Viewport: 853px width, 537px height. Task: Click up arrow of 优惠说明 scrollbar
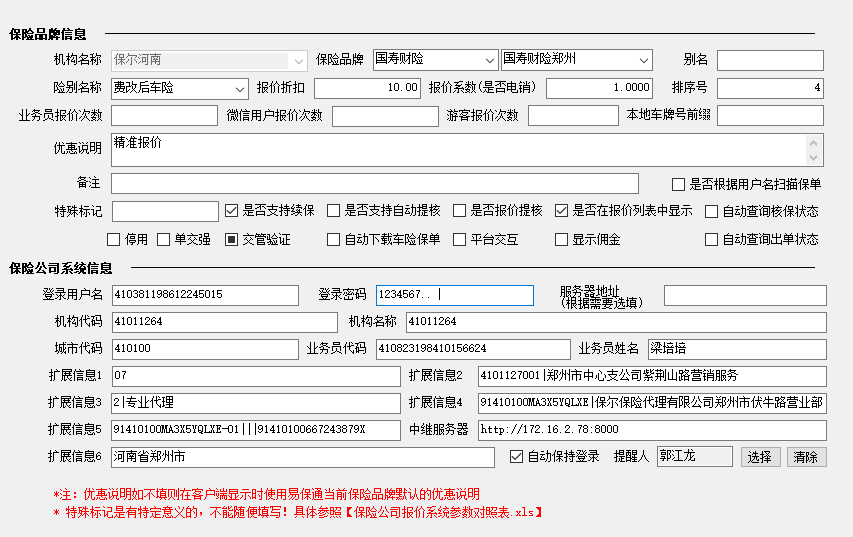(813, 143)
